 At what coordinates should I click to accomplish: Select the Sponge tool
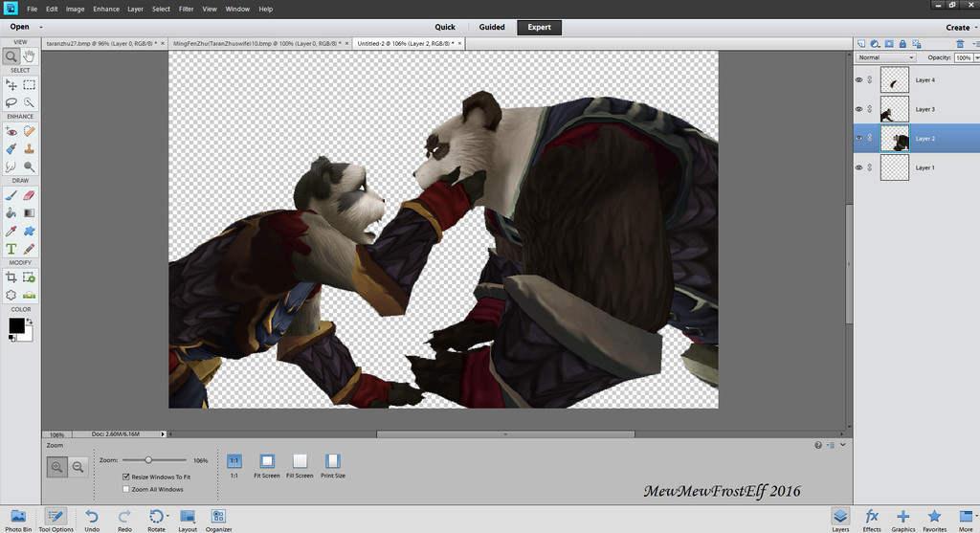click(x=30, y=167)
